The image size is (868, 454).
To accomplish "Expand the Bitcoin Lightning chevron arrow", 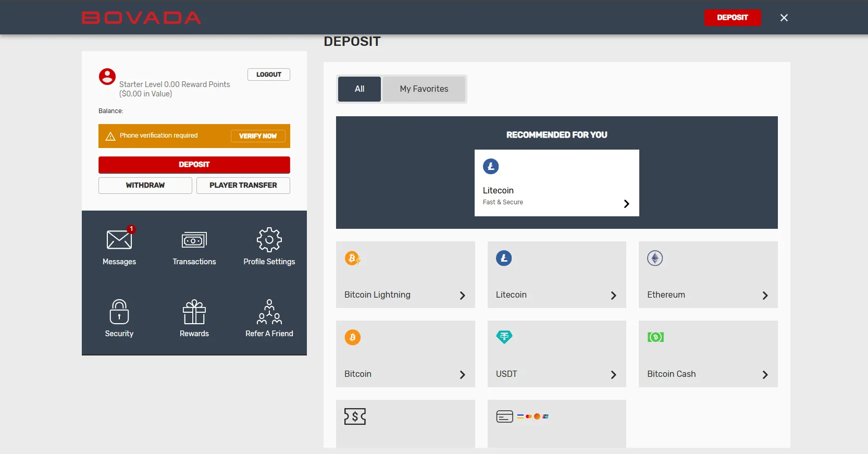I will 462,296.
